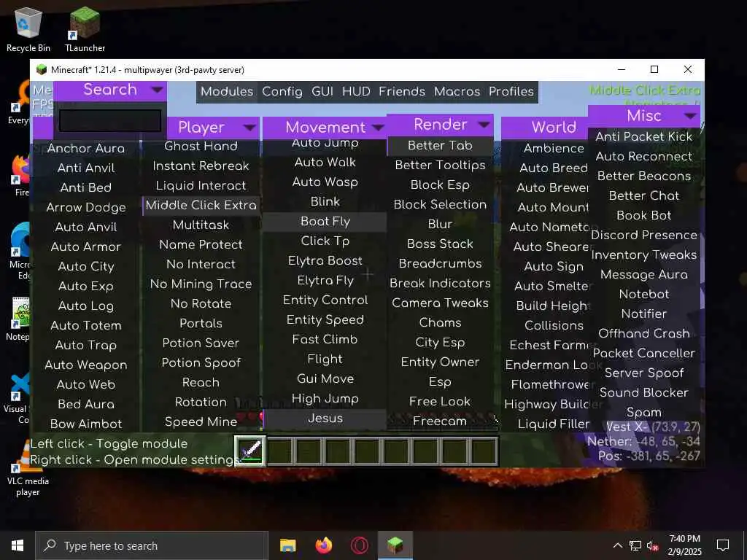Screen dimensions: 747x560
Task: Toggle the Server Spoof module
Action: (644, 373)
